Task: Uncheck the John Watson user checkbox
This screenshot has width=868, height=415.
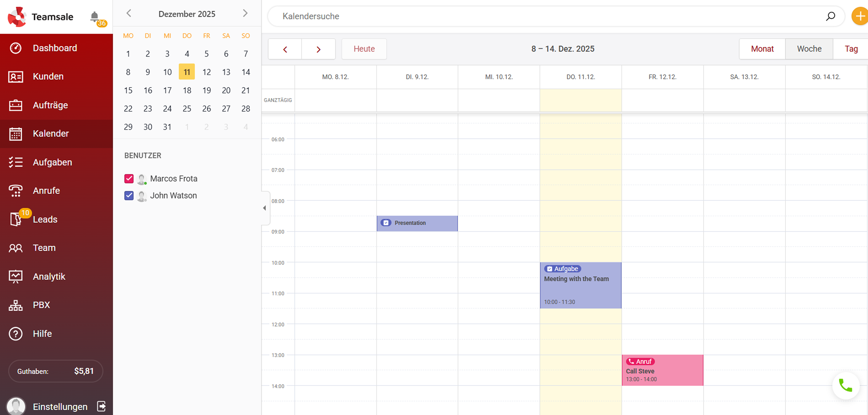Action: pyautogui.click(x=129, y=196)
